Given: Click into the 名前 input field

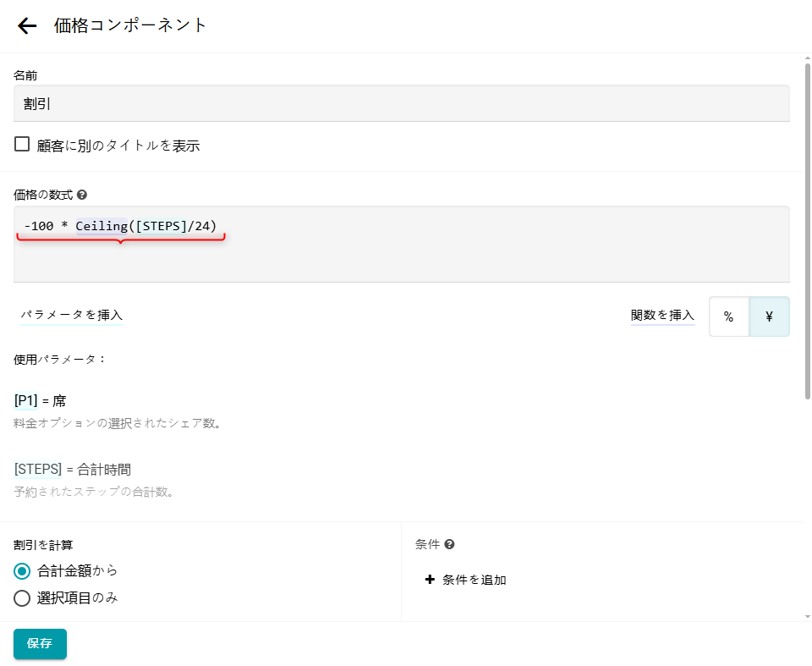Looking at the screenshot, I should (x=402, y=103).
